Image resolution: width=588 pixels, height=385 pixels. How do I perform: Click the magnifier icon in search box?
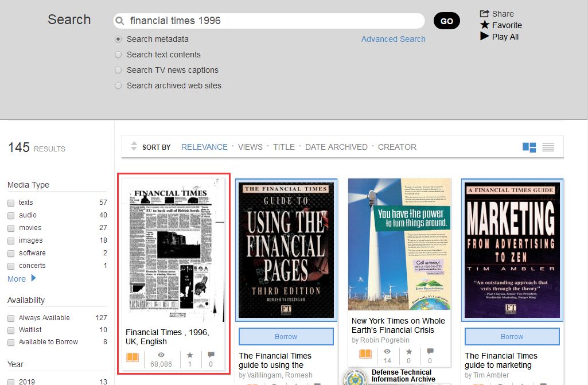[120, 21]
